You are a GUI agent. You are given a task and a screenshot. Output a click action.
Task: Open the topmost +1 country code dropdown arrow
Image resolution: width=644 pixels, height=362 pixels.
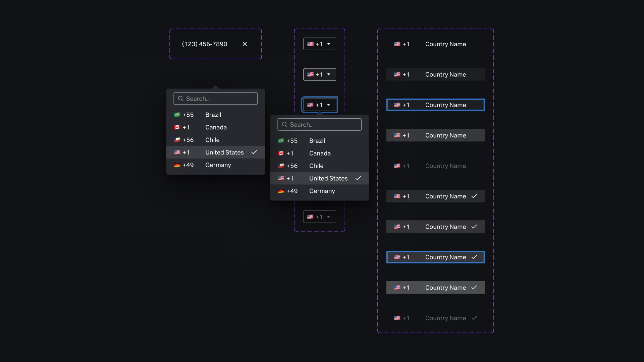[329, 44]
